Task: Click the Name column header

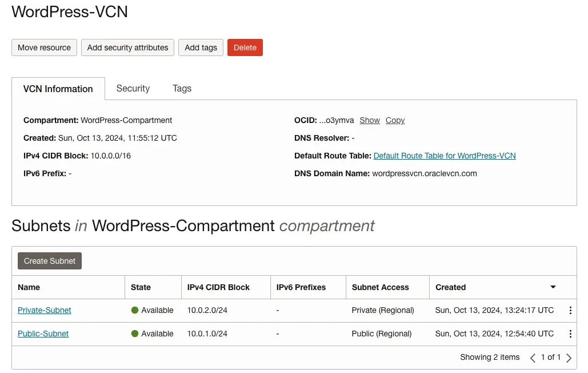Action: (x=29, y=287)
